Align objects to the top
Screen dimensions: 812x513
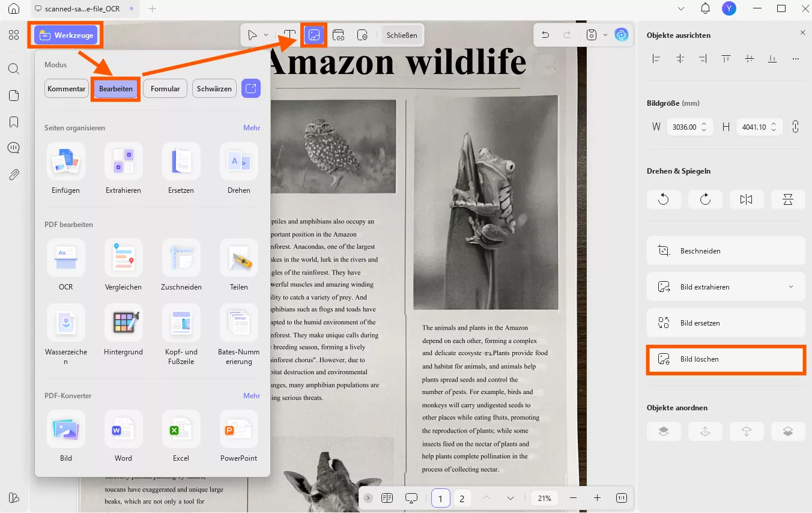point(726,59)
